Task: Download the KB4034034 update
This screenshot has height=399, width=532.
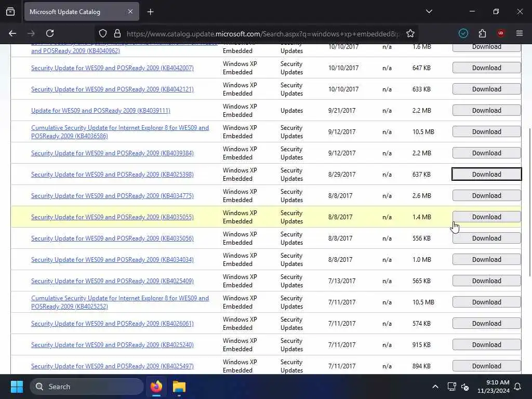Action: point(486,260)
